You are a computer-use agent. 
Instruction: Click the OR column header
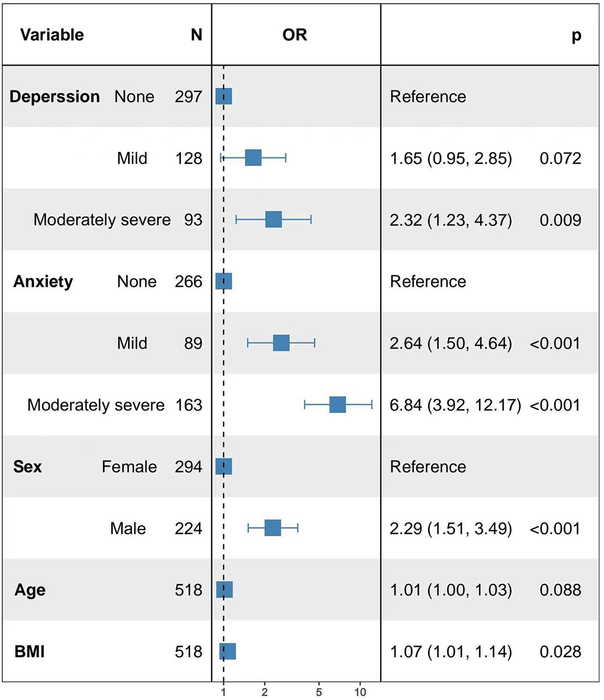point(295,35)
